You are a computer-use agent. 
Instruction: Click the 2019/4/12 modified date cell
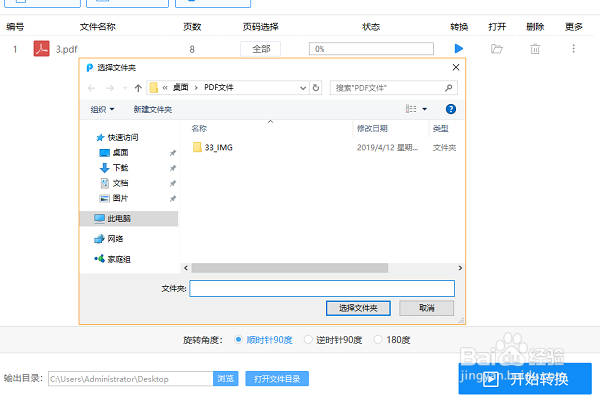(387, 147)
